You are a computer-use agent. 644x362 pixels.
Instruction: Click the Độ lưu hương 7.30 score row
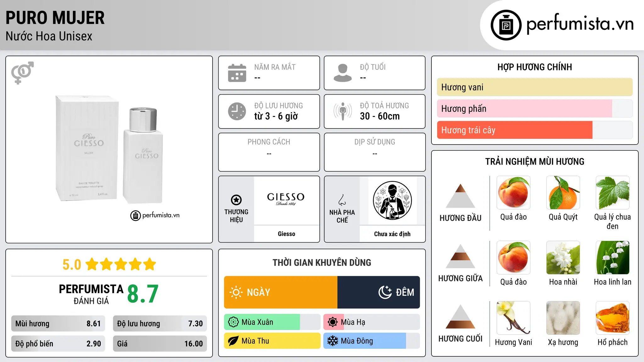click(160, 323)
